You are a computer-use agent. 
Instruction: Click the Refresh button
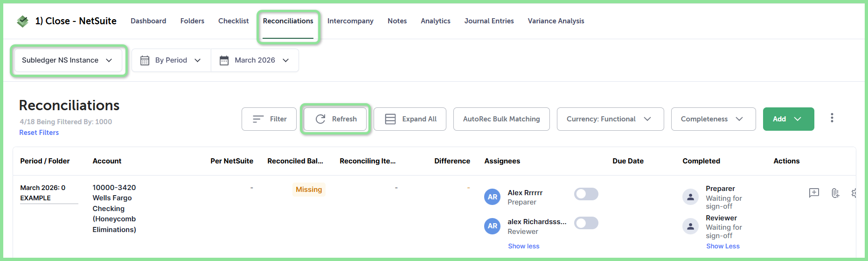(335, 119)
